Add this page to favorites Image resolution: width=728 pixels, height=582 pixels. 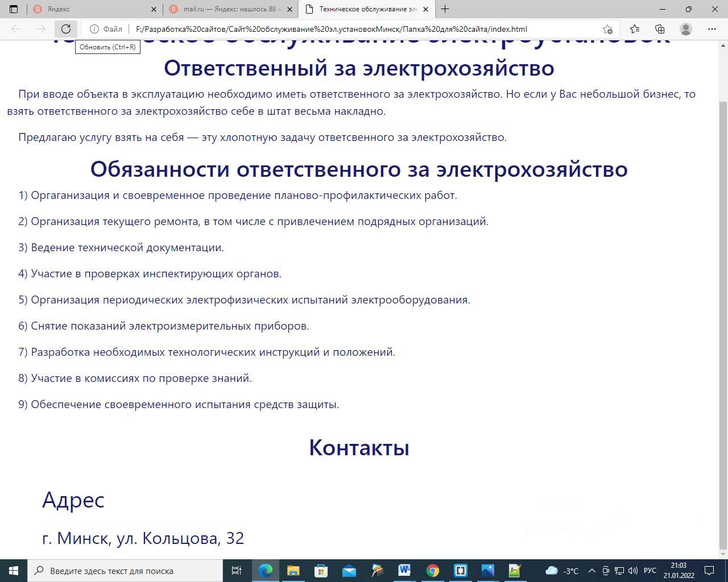(607, 29)
